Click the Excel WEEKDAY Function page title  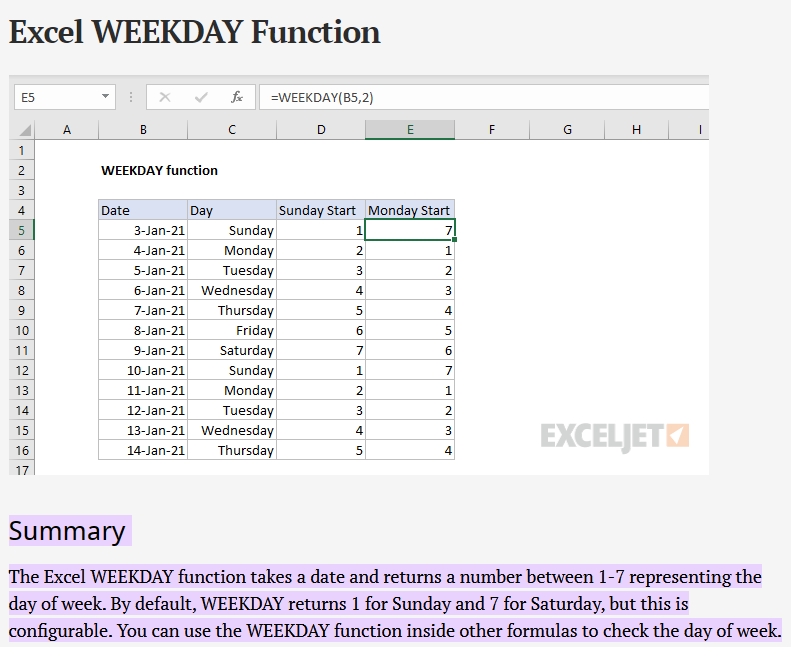click(x=195, y=32)
